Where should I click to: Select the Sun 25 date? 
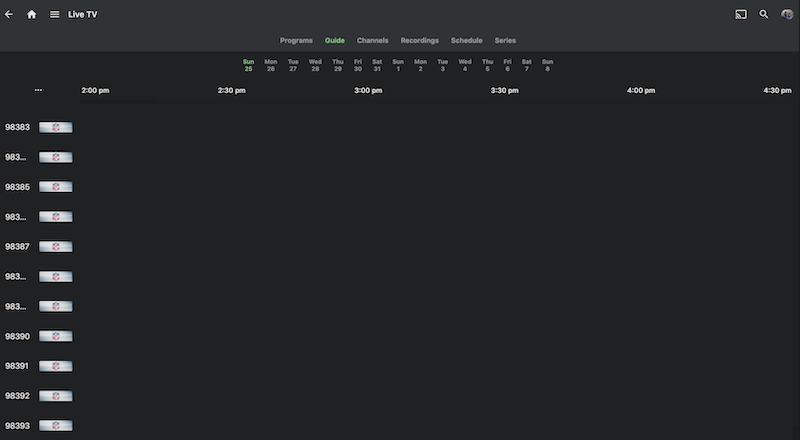tap(248, 65)
